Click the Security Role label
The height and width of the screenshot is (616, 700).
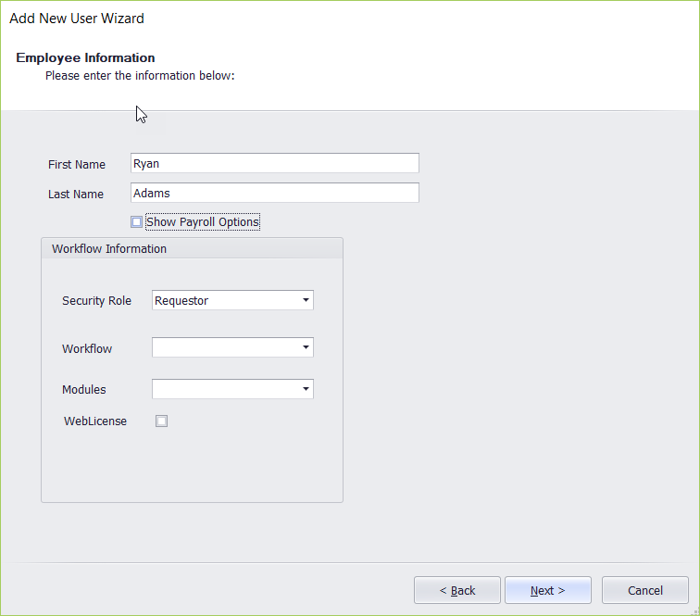point(96,301)
